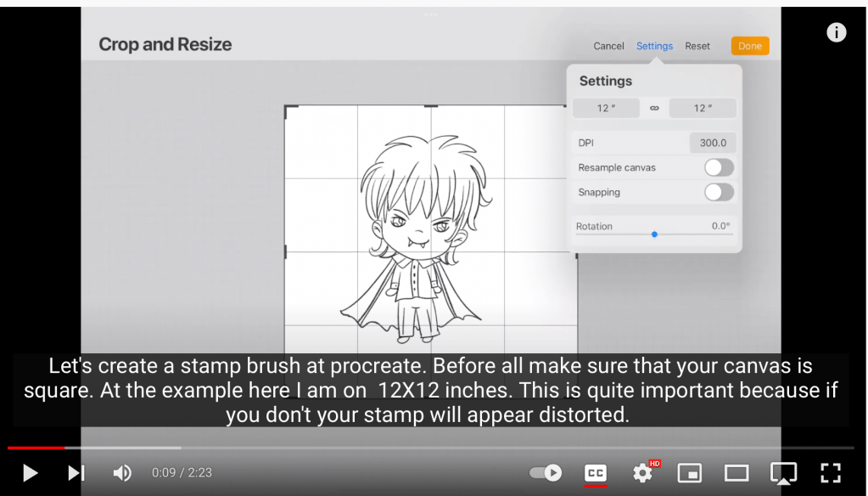Switch to theater mode
Viewport: 868px width, 496px height.
tap(736, 473)
